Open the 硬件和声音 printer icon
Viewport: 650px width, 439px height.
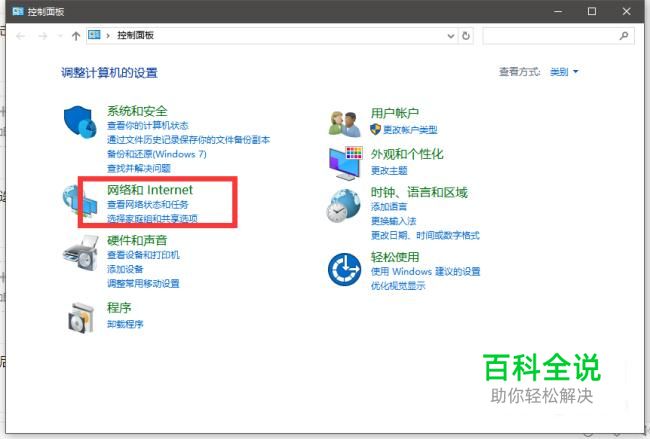pos(80,253)
